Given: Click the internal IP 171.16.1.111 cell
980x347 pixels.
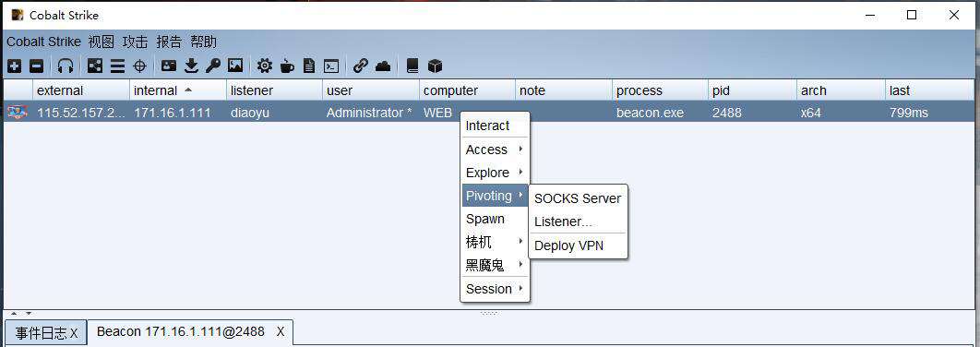Looking at the screenshot, I should tap(178, 113).
